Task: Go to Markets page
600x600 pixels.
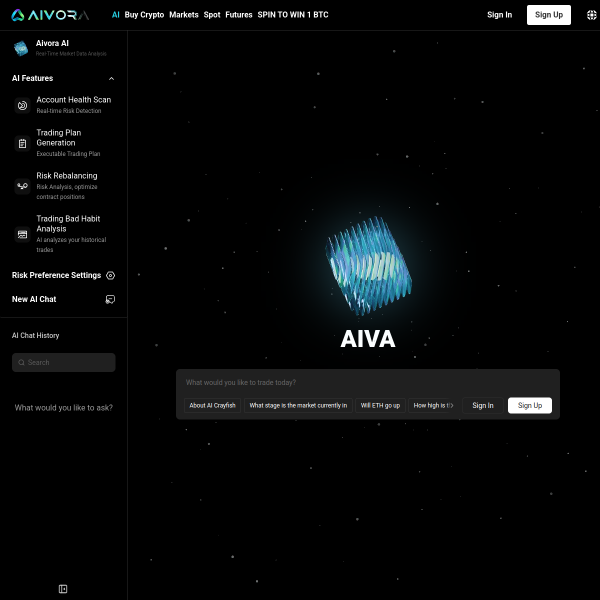Action: coord(184,15)
